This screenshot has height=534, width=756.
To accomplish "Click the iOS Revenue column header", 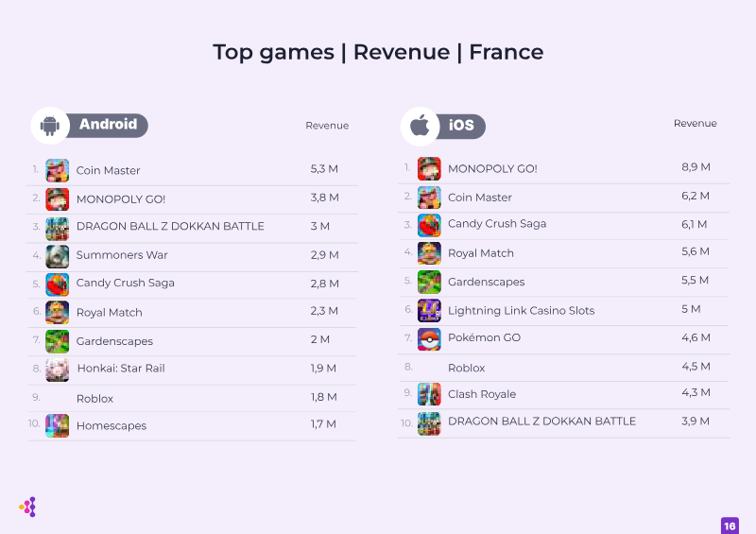I will [695, 124].
